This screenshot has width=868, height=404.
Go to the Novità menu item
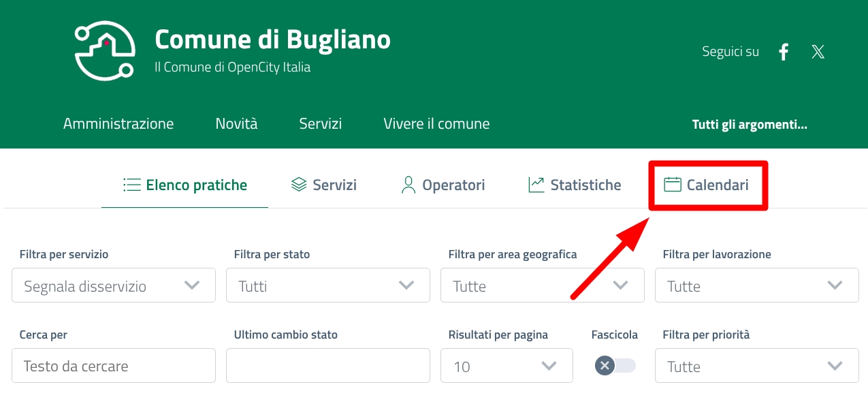[236, 124]
